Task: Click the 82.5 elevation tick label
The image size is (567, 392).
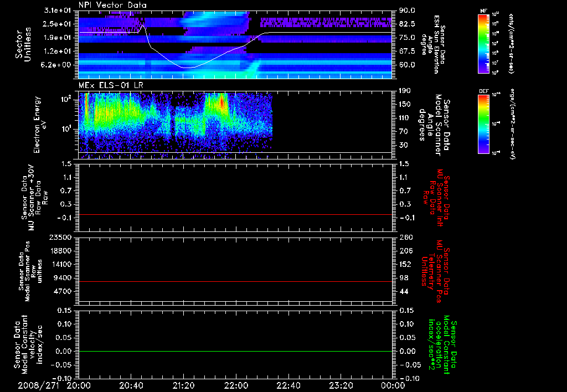Action: (407, 24)
